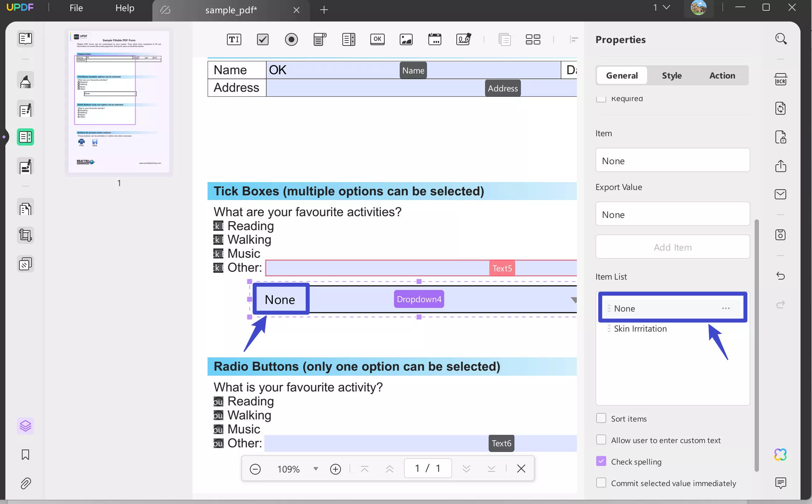Viewport: 812px width, 504px height.
Task: Enable Allow user to enter custom text
Action: click(x=601, y=439)
